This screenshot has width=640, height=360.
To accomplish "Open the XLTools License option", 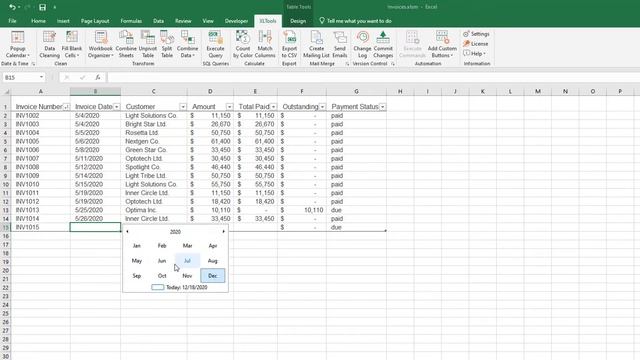I will [x=476, y=44].
